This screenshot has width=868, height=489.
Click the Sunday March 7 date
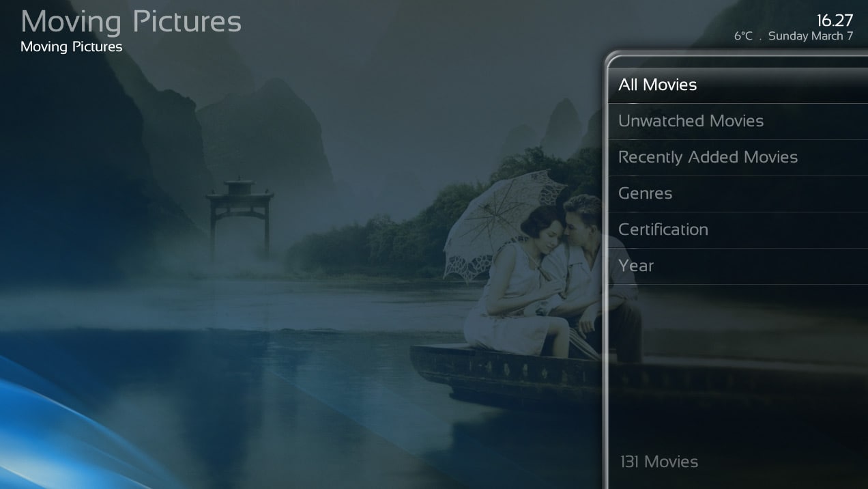click(x=811, y=36)
